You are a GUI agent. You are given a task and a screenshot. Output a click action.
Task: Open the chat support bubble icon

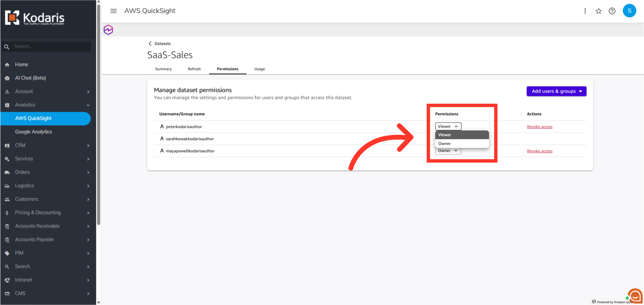tap(635, 296)
